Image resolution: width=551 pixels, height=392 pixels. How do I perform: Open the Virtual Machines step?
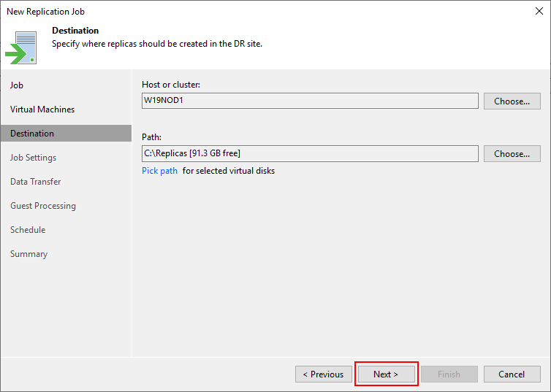click(42, 109)
